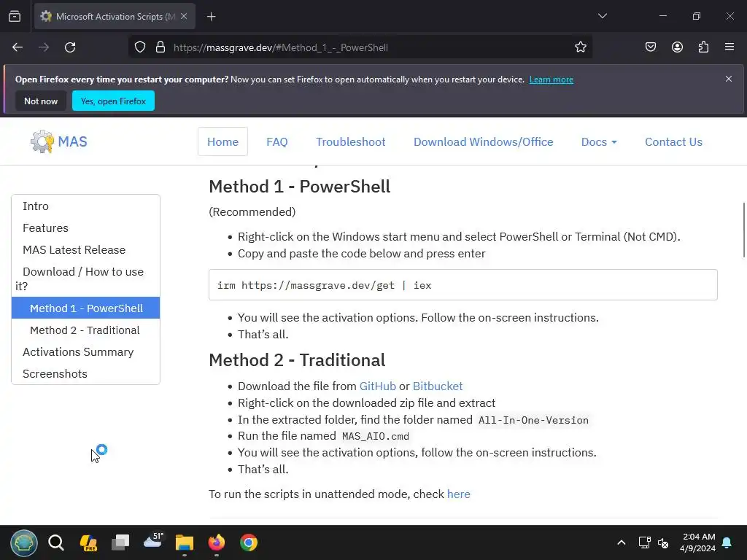Close the Microsoft Activation Scripts tab
This screenshot has height=560, width=747.
[184, 16]
